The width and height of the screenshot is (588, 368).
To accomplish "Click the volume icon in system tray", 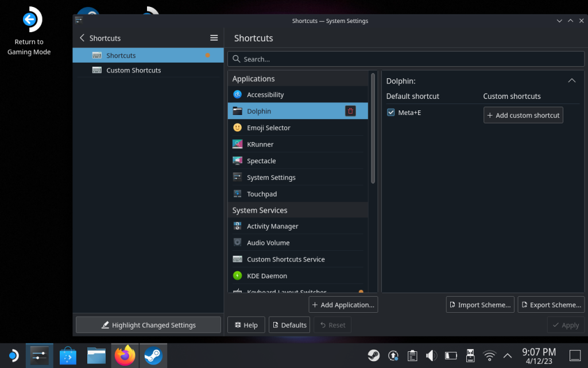I will [x=431, y=356].
